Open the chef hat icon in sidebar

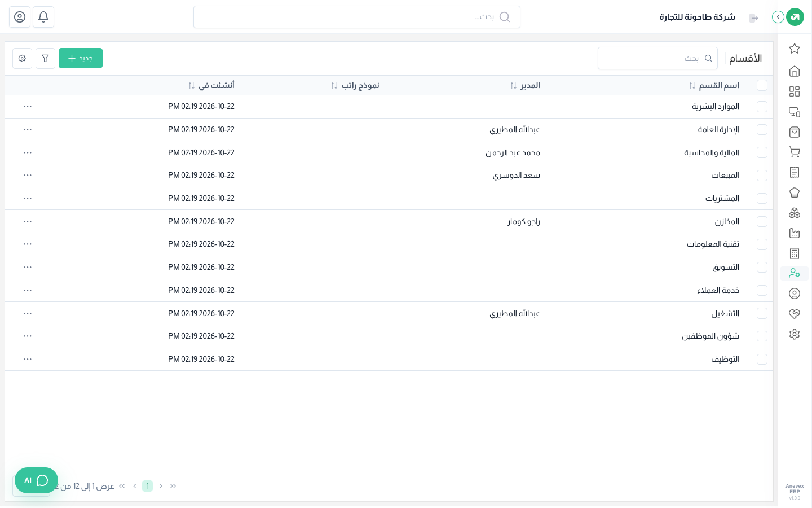pos(795,192)
